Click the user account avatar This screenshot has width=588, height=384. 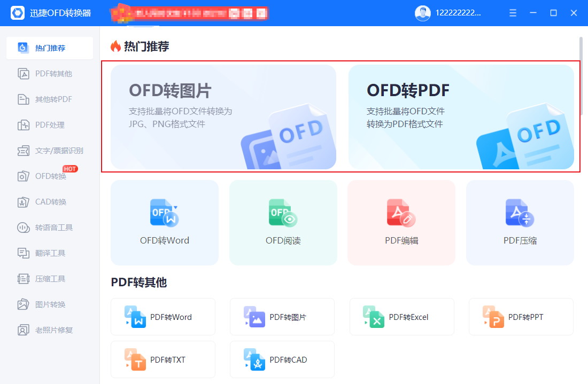pyautogui.click(x=422, y=12)
